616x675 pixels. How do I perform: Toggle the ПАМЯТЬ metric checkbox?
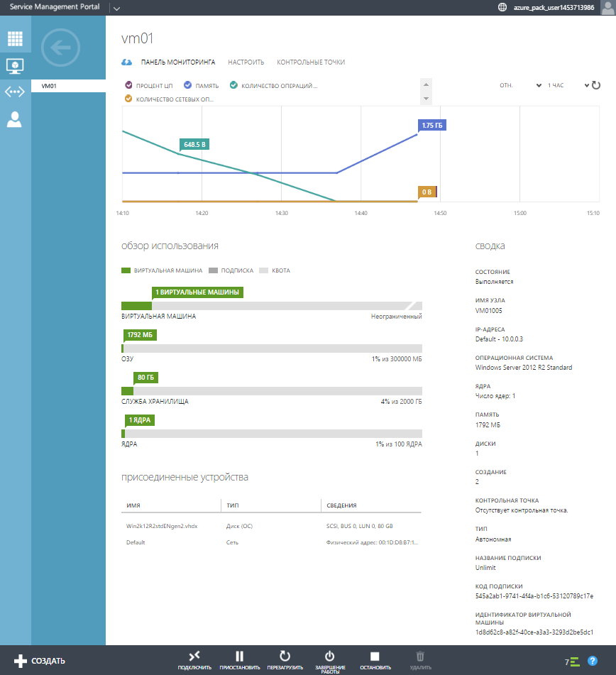click(x=188, y=85)
